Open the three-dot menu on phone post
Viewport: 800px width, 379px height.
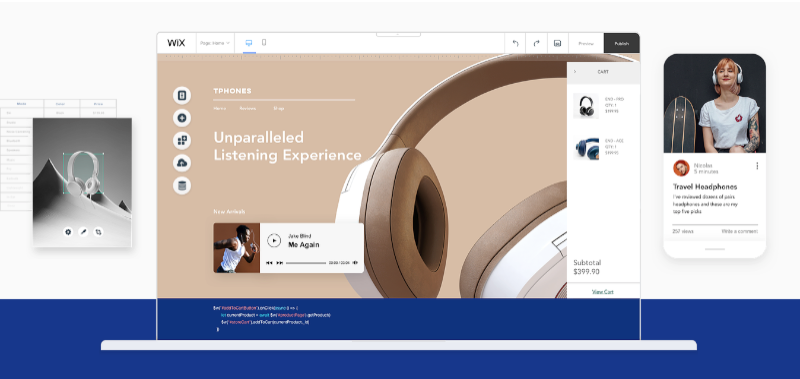tap(757, 166)
